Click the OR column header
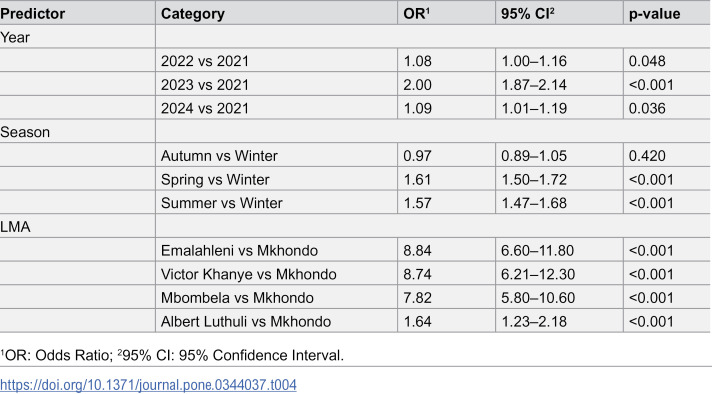 416,14
